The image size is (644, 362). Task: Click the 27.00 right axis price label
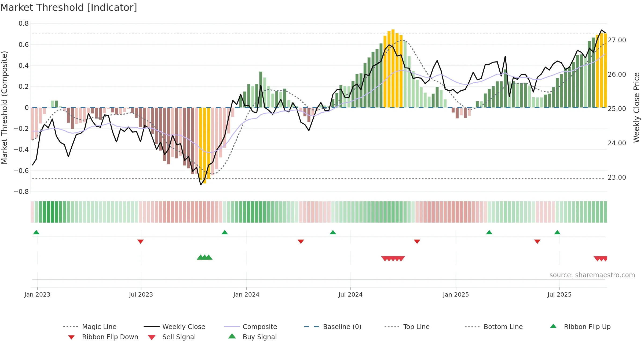[x=617, y=40]
